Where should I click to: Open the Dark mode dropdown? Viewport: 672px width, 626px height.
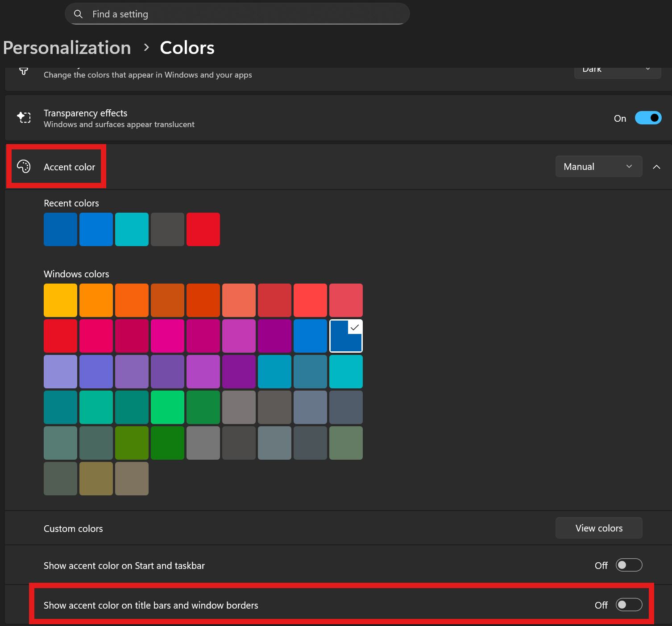[x=617, y=71]
